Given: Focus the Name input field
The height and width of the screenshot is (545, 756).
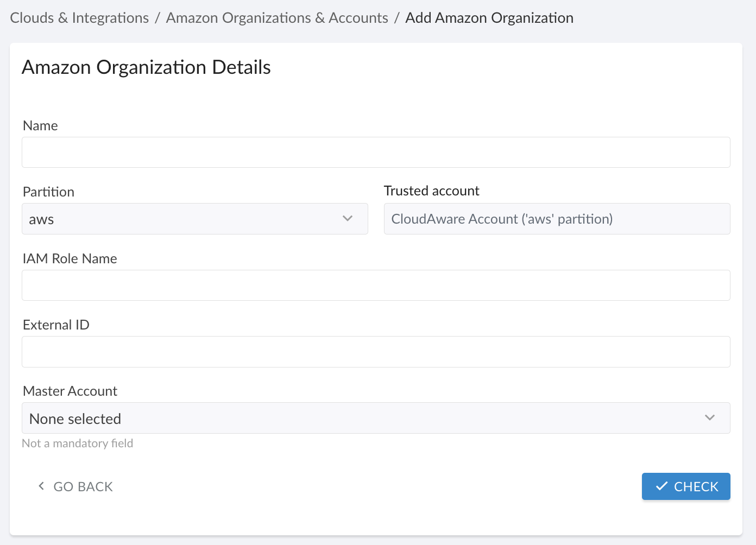Looking at the screenshot, I should pyautogui.click(x=376, y=153).
